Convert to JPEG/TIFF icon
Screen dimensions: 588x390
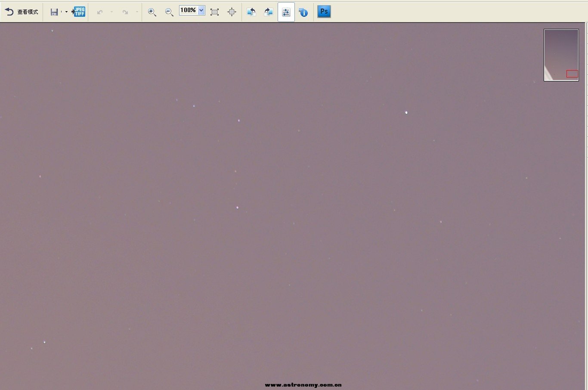point(79,12)
